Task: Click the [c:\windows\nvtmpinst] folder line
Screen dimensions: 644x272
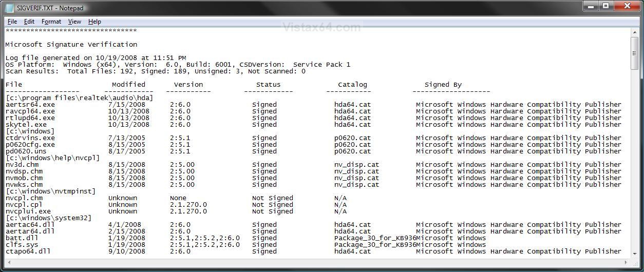Action: [x=50, y=191]
